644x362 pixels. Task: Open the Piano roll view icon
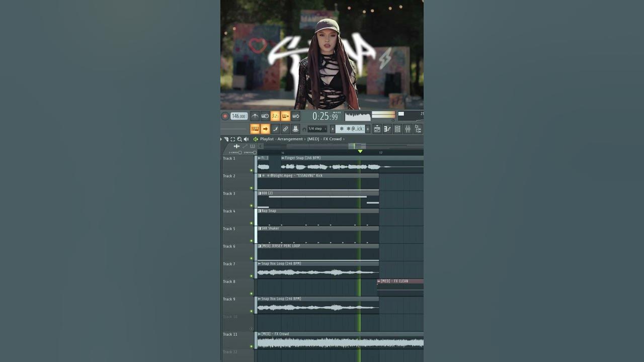pyautogui.click(x=387, y=129)
